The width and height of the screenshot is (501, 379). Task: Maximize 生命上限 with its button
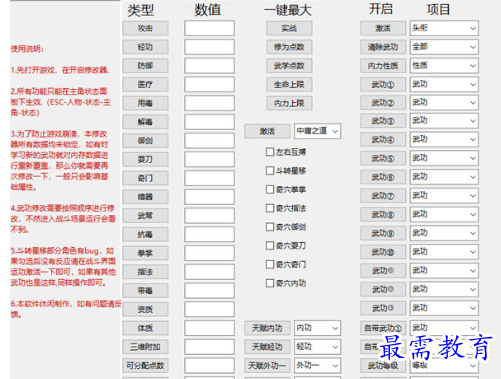point(289,85)
